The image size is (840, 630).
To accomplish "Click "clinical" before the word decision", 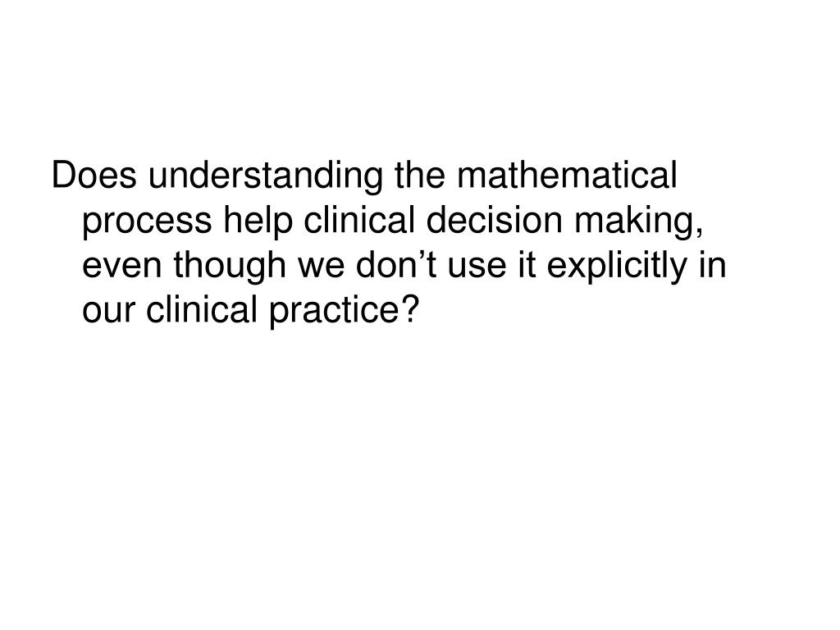I will pyautogui.click(x=360, y=220).
